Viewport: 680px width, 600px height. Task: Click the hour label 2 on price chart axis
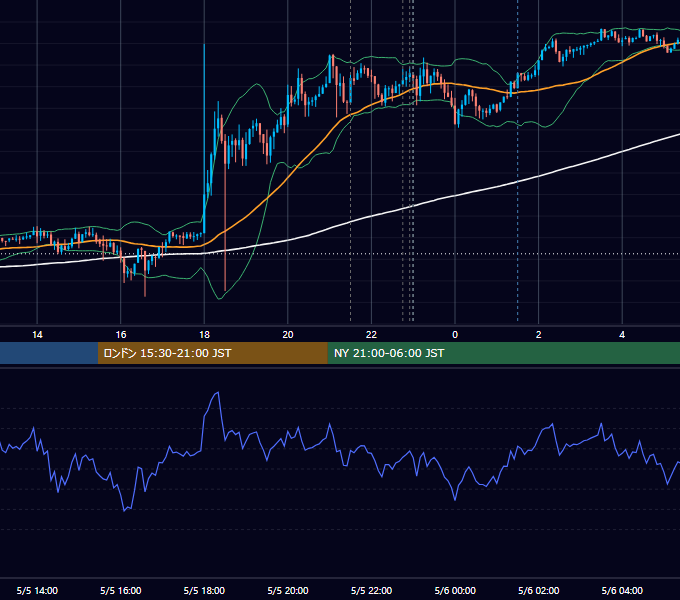click(x=539, y=334)
